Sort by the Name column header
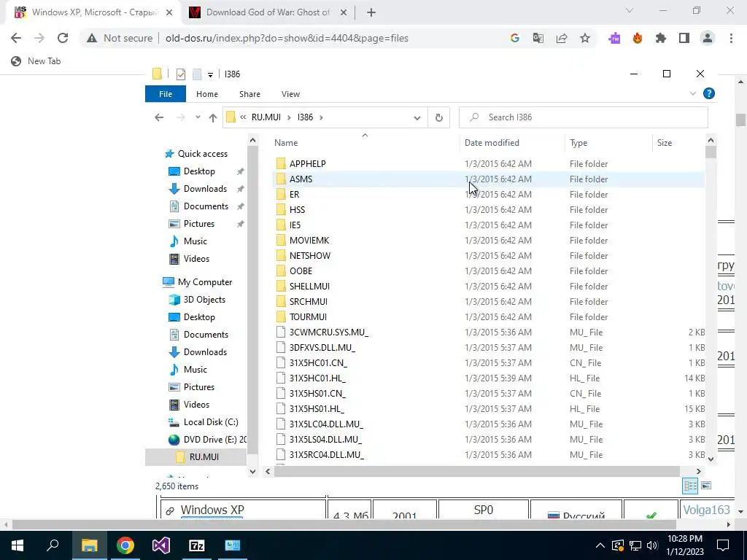 click(286, 142)
